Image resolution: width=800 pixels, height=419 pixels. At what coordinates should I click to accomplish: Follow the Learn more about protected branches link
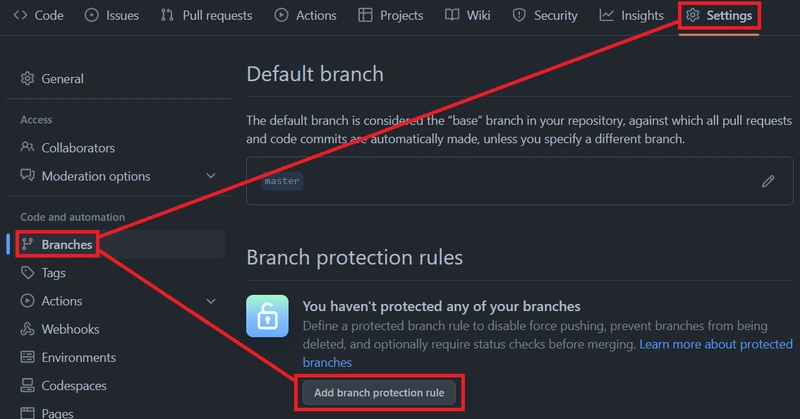[x=716, y=344]
